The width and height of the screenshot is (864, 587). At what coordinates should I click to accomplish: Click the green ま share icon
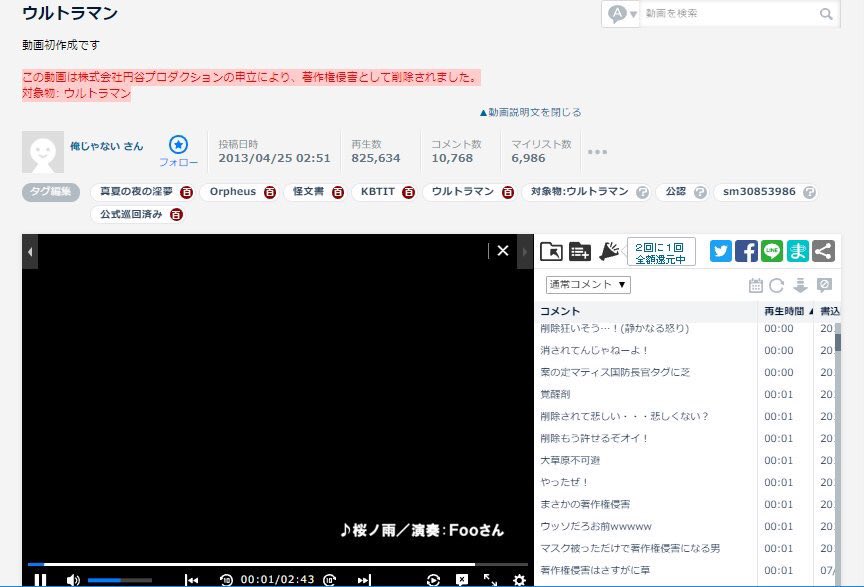(x=797, y=251)
